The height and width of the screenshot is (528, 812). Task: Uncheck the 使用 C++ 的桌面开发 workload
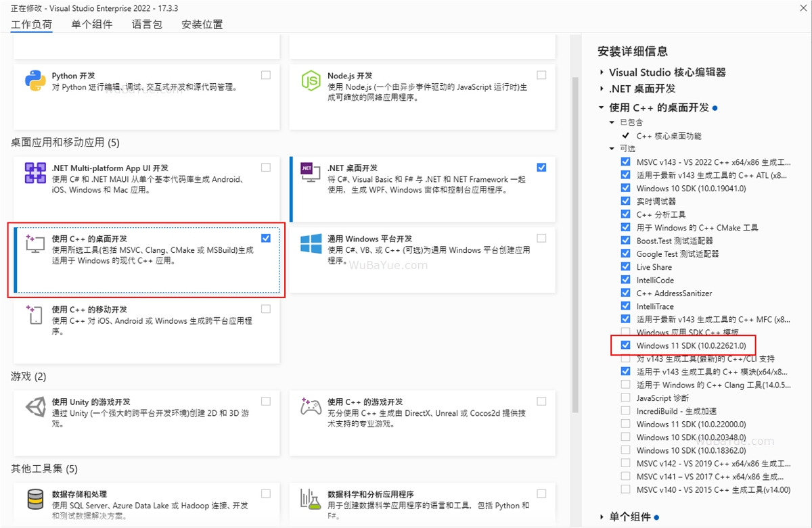pos(266,238)
